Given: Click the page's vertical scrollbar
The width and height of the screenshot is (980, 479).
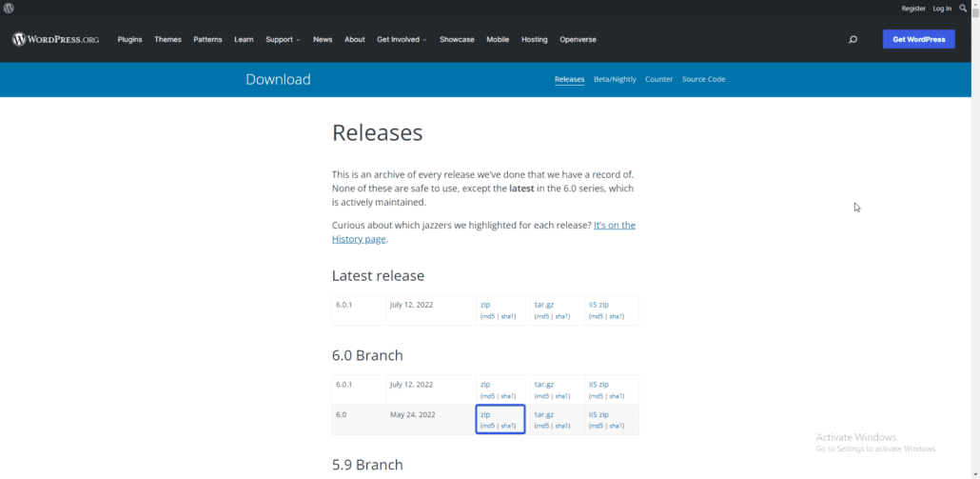Looking at the screenshot, I should pos(975,240).
